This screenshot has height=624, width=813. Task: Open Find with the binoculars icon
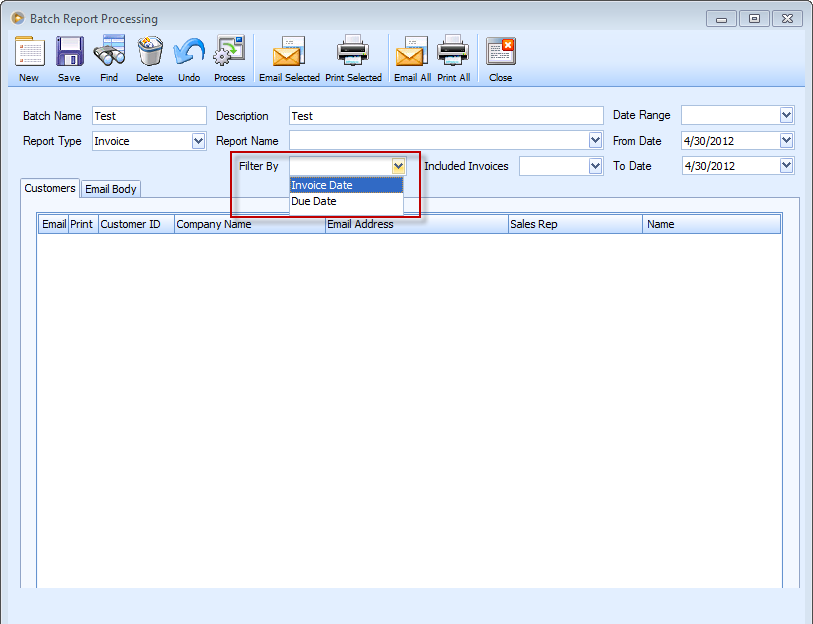pos(109,52)
